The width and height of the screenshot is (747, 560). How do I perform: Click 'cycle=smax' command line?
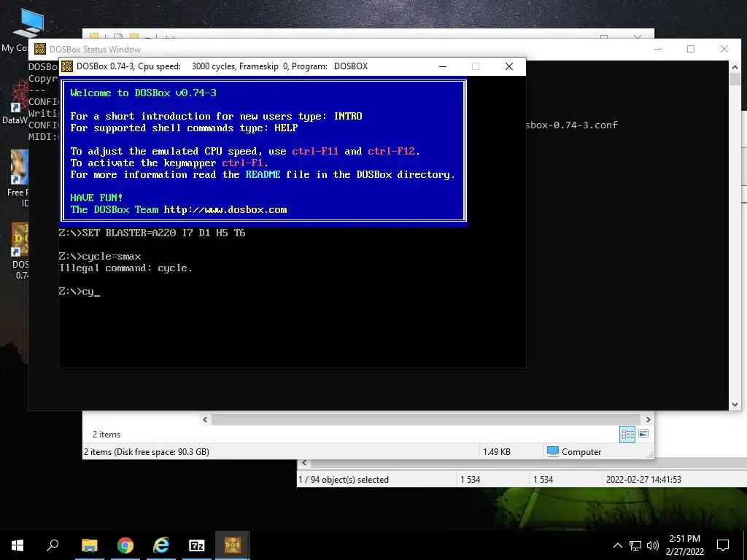[100, 256]
